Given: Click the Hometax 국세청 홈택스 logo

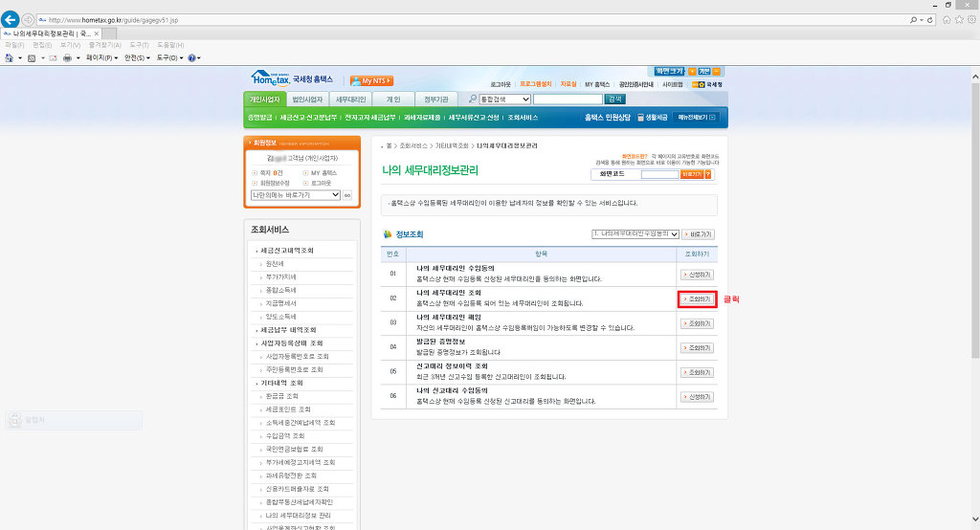Looking at the screenshot, I should 292,78.
